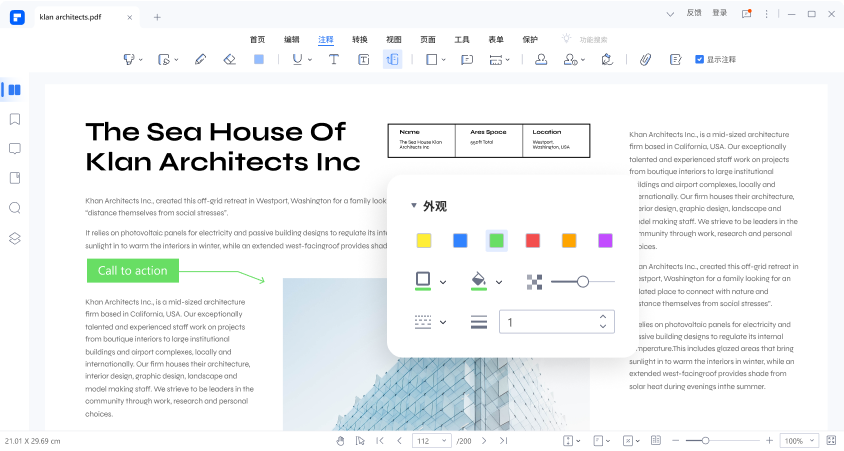Open the layers panel in left sidebar
The width and height of the screenshot is (844, 451).
[x=14, y=238]
